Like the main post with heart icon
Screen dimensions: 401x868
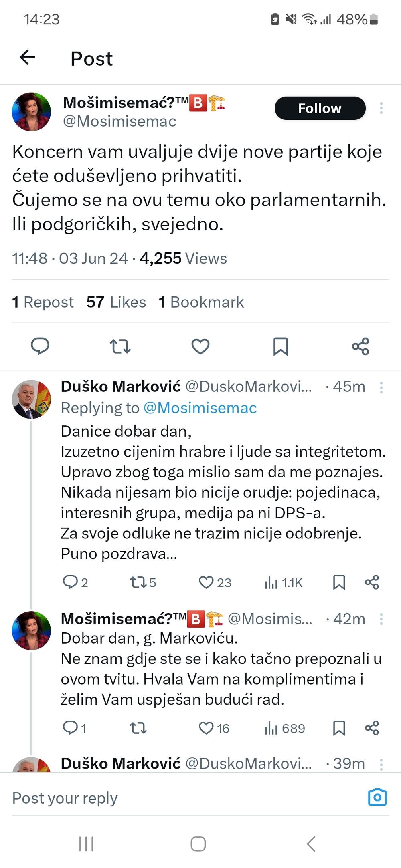click(x=200, y=346)
